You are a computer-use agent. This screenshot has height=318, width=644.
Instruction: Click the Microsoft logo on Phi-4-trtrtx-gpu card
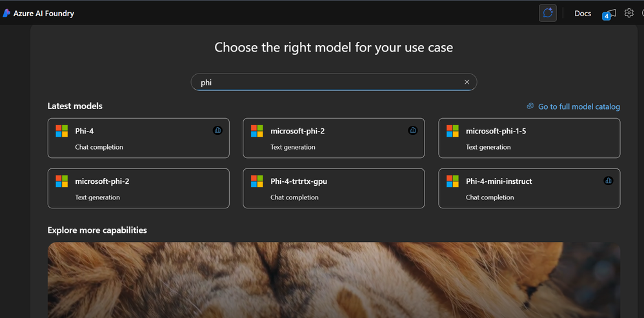click(x=257, y=181)
